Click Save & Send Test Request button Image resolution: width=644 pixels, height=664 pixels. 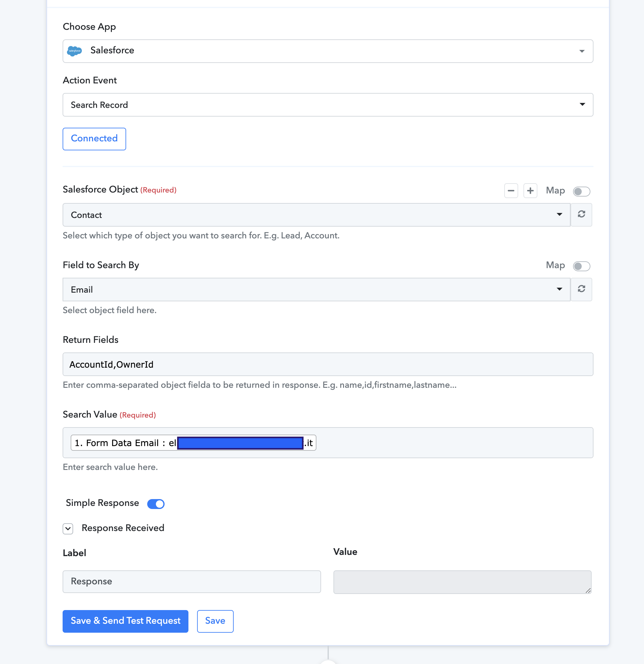point(125,621)
